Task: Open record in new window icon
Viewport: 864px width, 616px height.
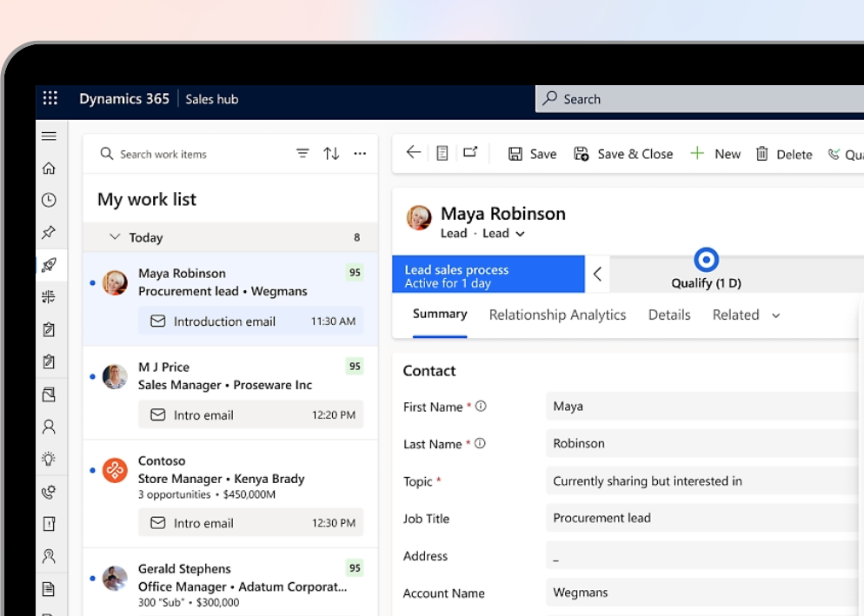Action: pyautogui.click(x=470, y=152)
